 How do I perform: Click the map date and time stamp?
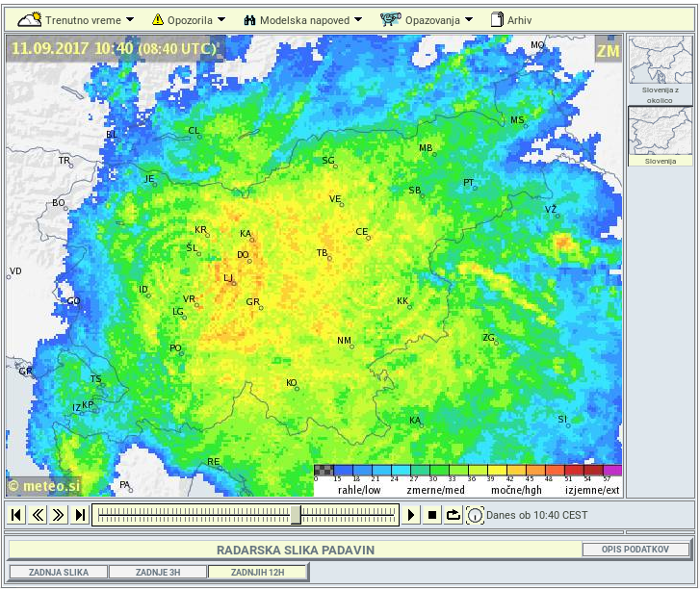click(114, 48)
